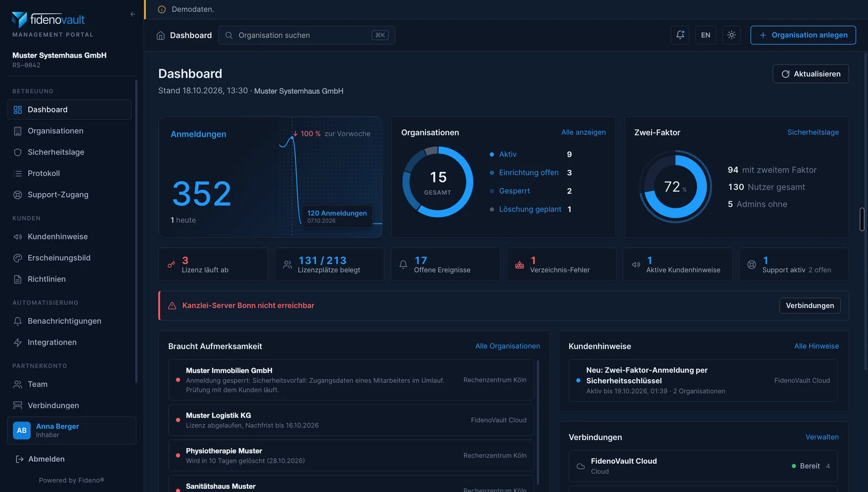Click the Alle Hinweise link
The image size is (868, 492).
pos(816,346)
